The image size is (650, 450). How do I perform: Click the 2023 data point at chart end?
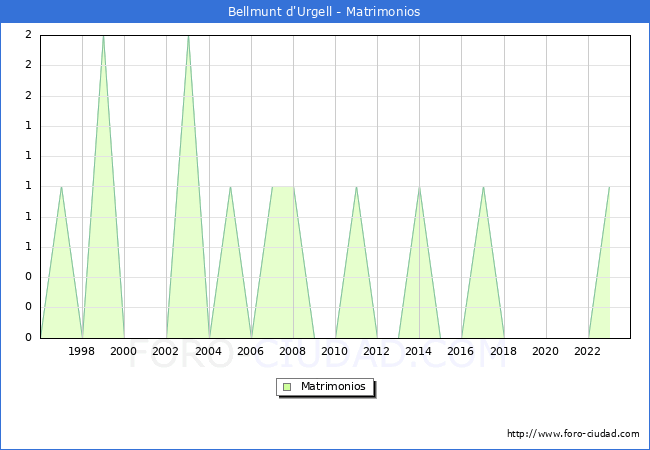[x=609, y=187]
